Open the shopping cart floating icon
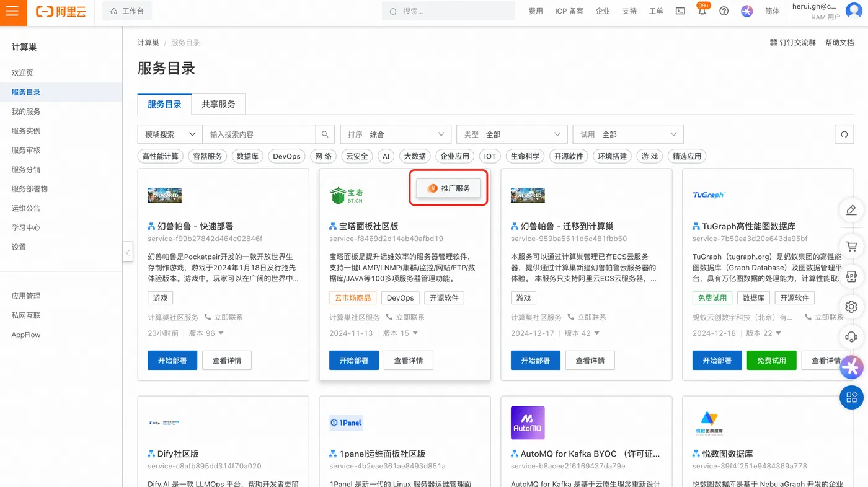This screenshot has height=487, width=868. pyautogui.click(x=851, y=246)
